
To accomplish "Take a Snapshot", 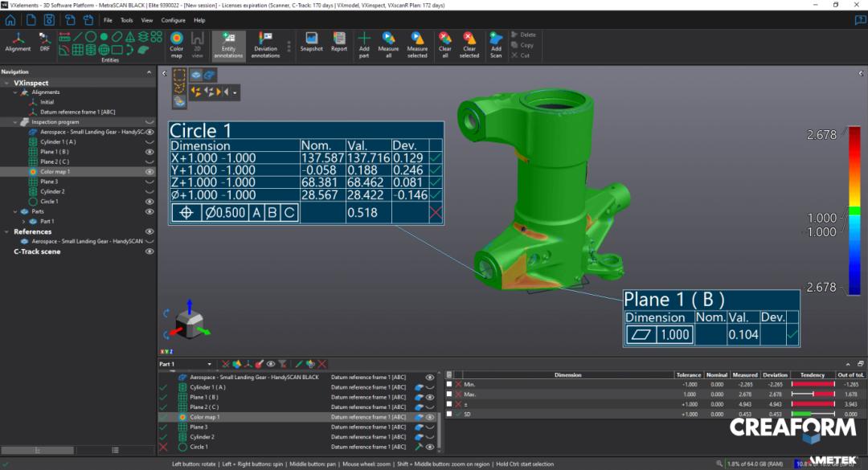I will point(312,42).
